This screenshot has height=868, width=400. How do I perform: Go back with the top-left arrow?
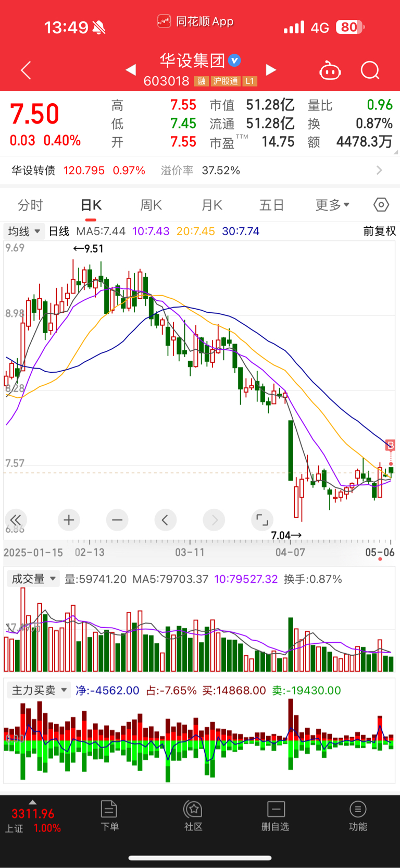point(26,70)
